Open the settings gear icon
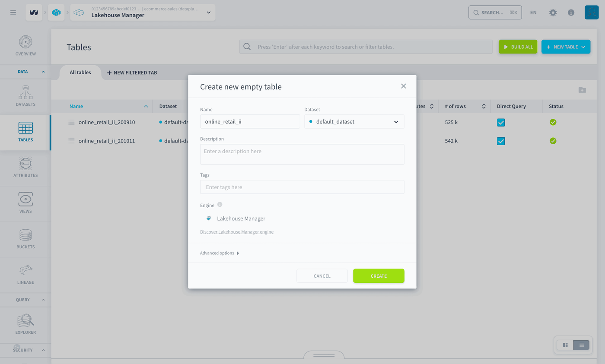605x364 pixels. [x=553, y=13]
